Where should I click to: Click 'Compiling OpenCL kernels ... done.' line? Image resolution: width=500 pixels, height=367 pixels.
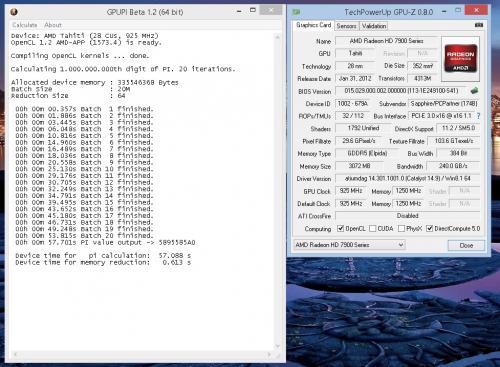coord(80,56)
